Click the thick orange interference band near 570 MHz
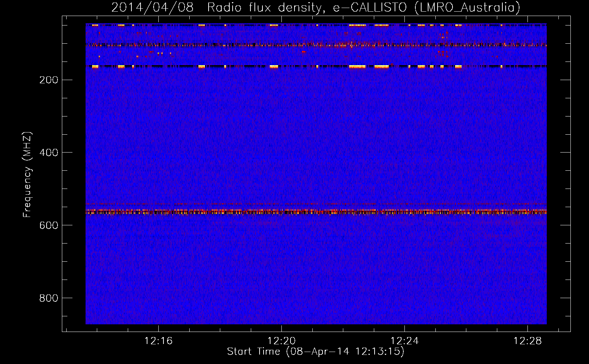 click(x=316, y=211)
